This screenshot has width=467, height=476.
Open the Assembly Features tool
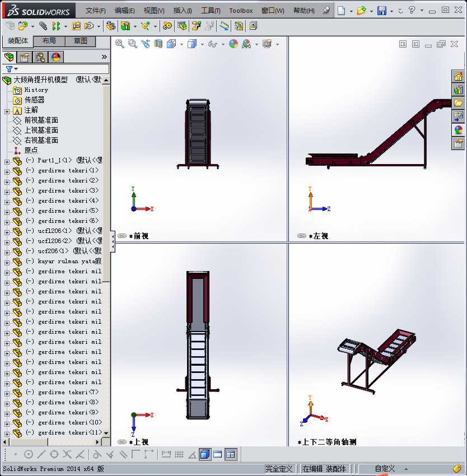(x=125, y=26)
